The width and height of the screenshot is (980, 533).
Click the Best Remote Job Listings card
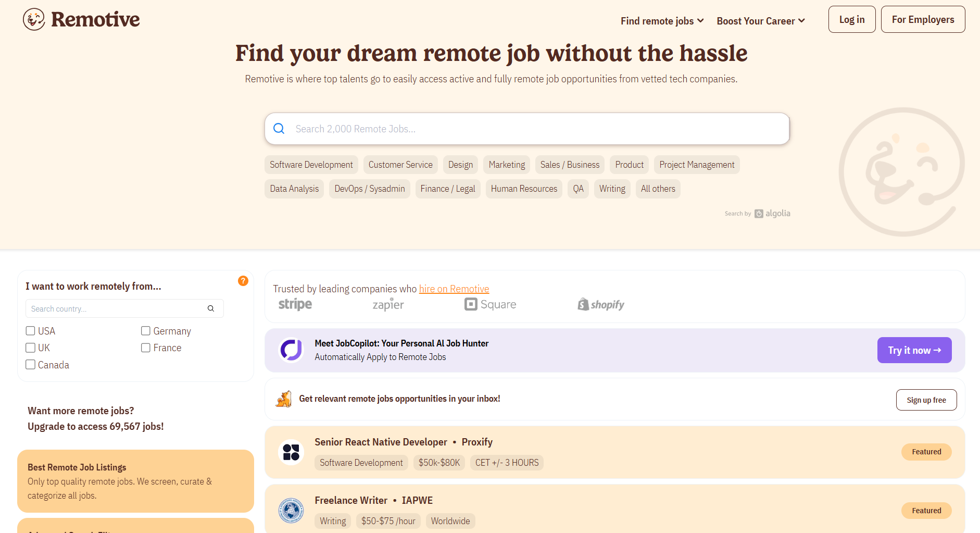135,481
